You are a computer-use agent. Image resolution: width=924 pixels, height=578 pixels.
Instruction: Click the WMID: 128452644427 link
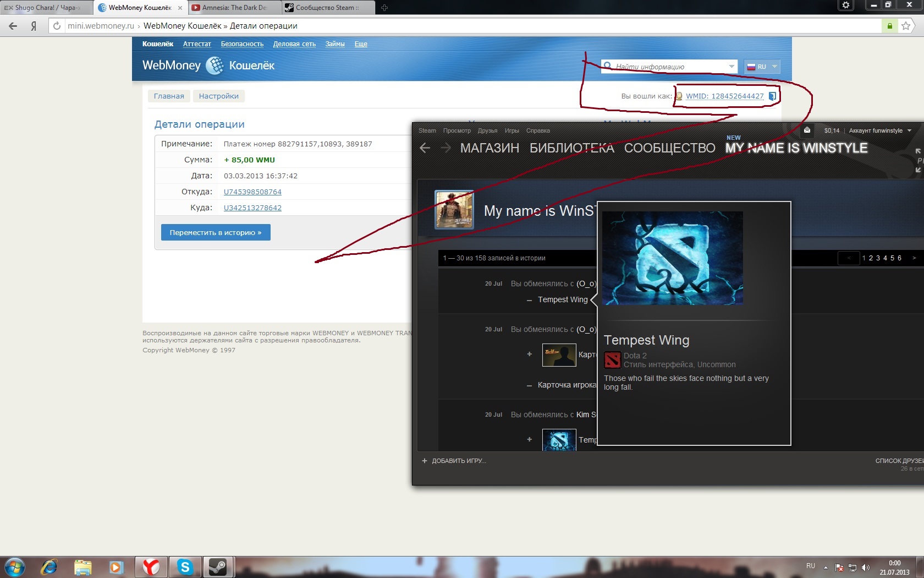click(725, 96)
